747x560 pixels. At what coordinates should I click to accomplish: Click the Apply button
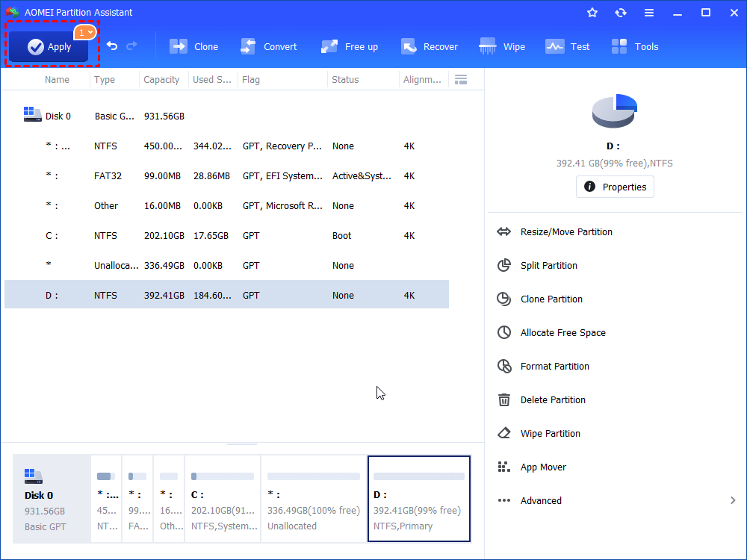49,46
